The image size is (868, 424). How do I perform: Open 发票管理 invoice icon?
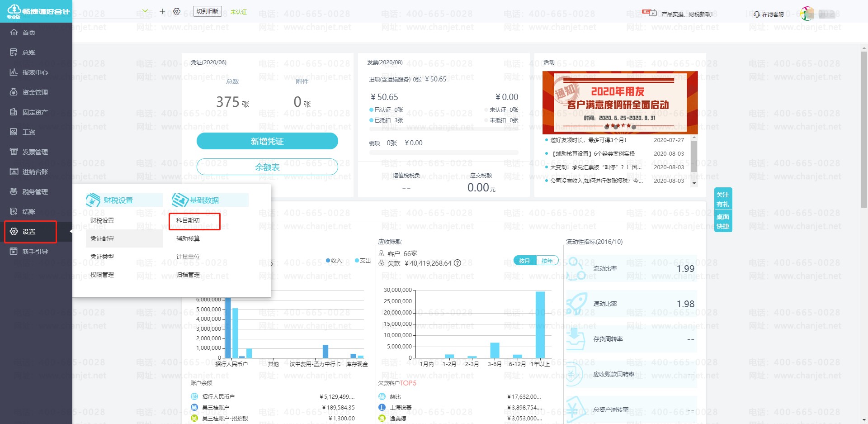point(14,152)
